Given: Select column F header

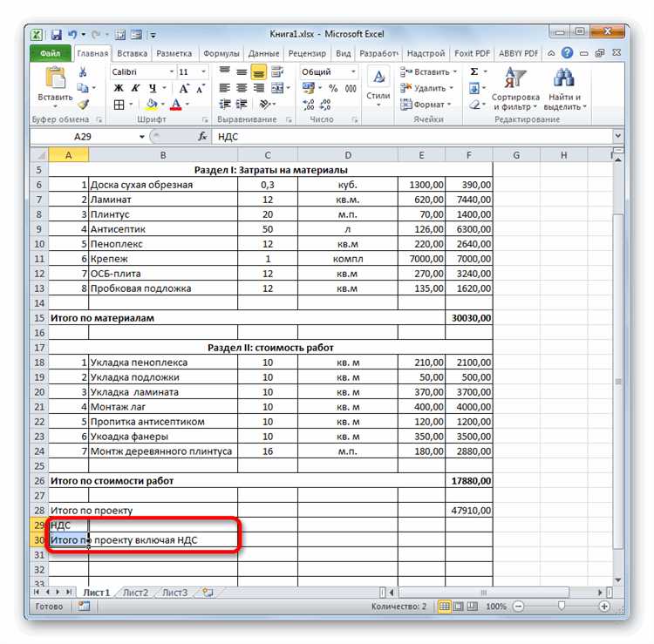Looking at the screenshot, I should point(469,155).
